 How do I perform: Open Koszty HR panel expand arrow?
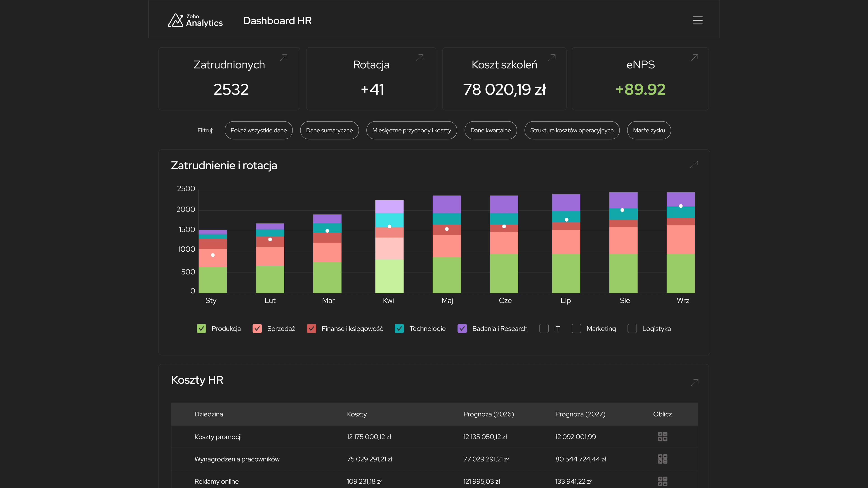694,382
